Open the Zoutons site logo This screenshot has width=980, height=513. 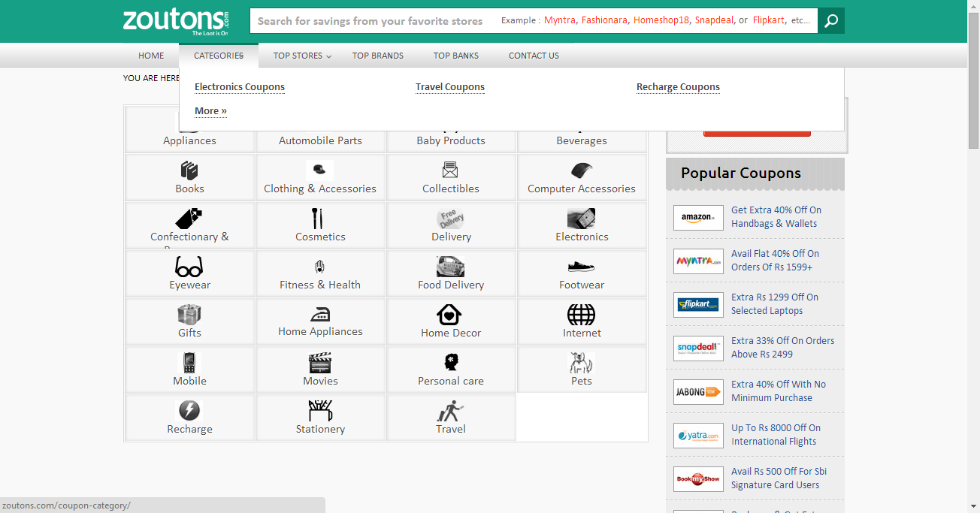(x=176, y=22)
